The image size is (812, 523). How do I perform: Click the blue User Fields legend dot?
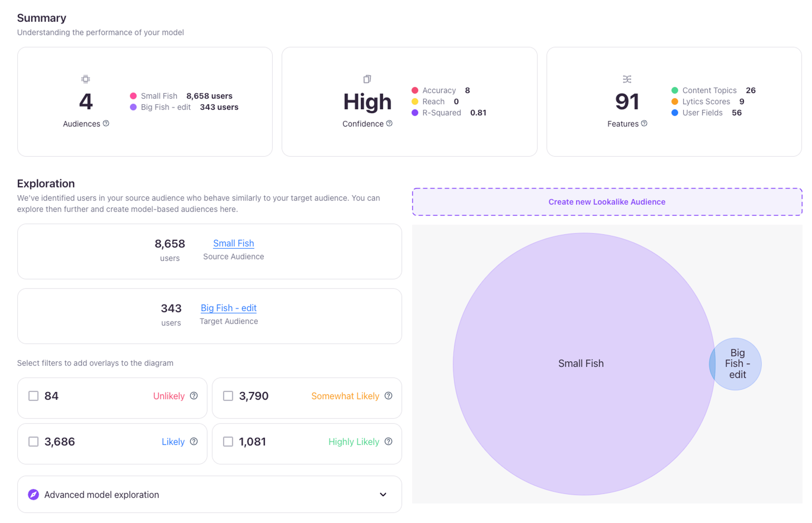click(x=675, y=113)
